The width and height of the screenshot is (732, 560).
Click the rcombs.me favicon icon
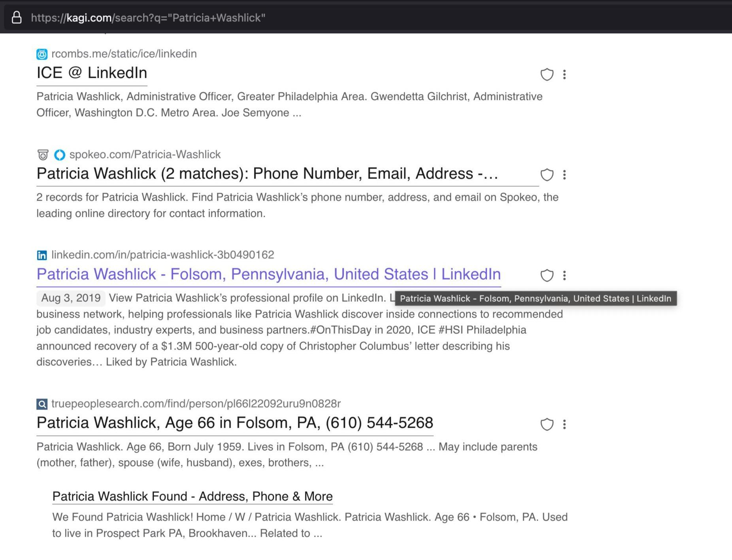42,54
